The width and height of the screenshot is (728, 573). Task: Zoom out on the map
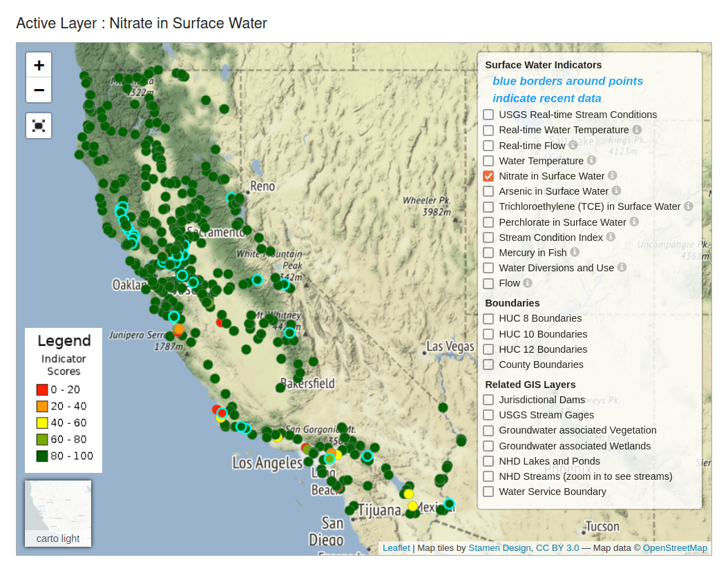pos(39,90)
